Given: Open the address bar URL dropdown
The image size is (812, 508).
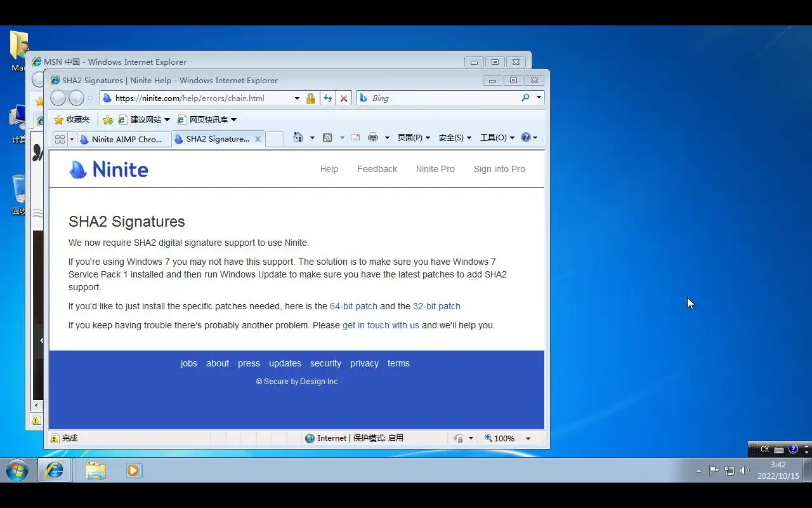Looking at the screenshot, I should pos(297,98).
